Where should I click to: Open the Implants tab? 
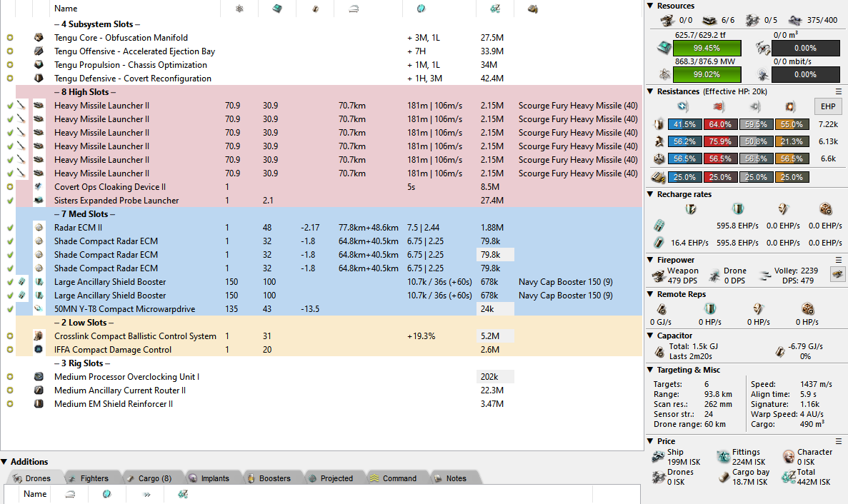208,478
